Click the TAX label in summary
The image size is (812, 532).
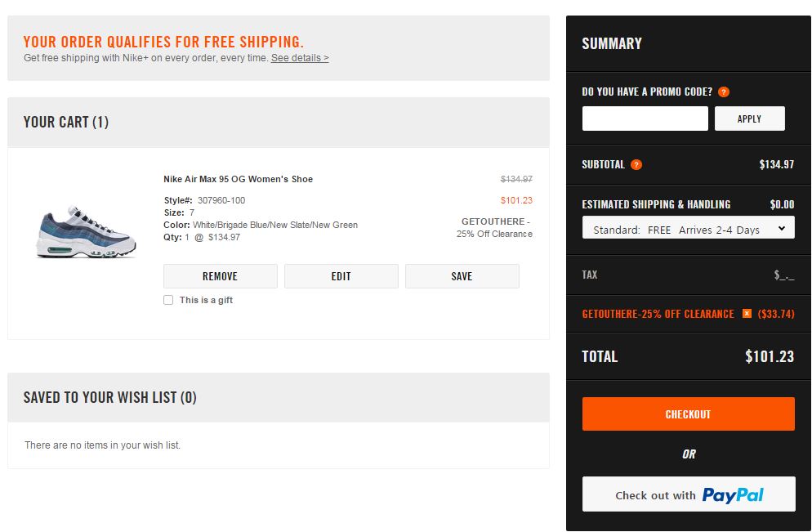(x=589, y=275)
